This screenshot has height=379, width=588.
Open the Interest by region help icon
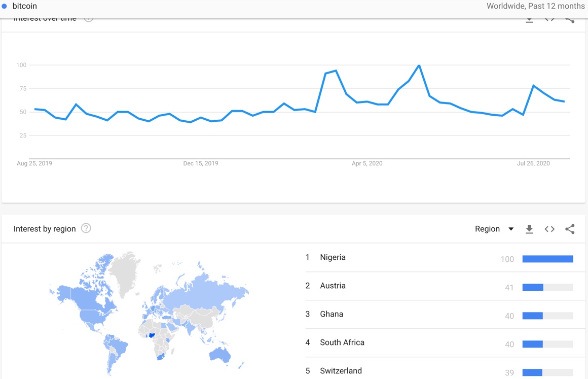point(86,228)
